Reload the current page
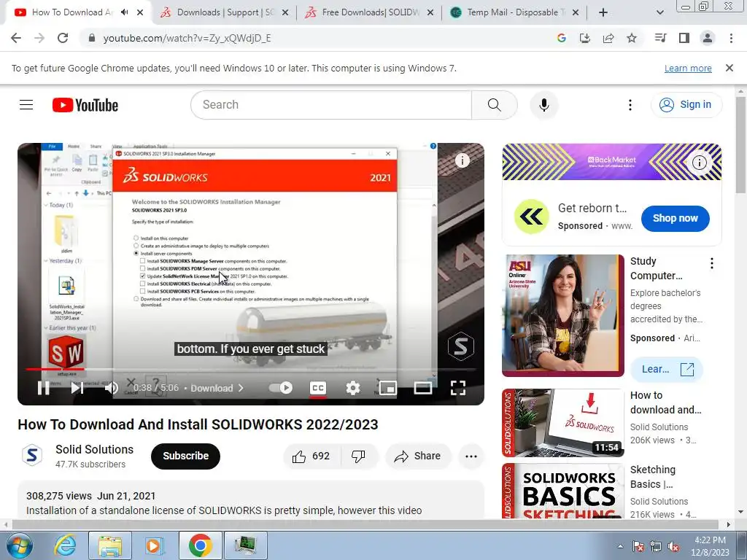Screen dimensions: 747x560 click(x=63, y=38)
